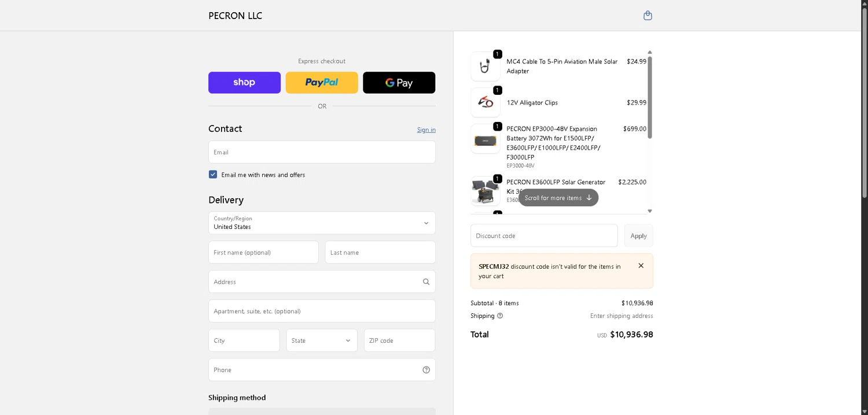Screen dimensions: 868x415
Task: Click the Enter shipping address text
Action: point(621,316)
